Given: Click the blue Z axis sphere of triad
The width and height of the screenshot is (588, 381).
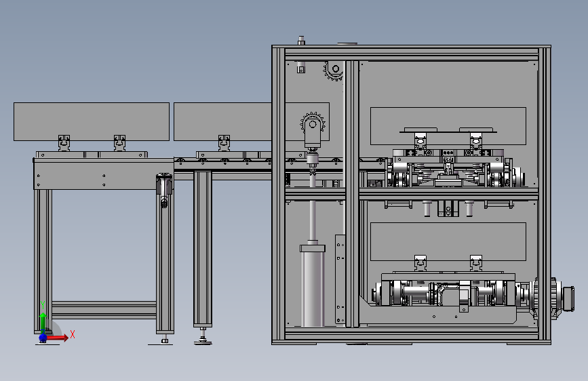Looking at the screenshot, I should click(x=43, y=338).
